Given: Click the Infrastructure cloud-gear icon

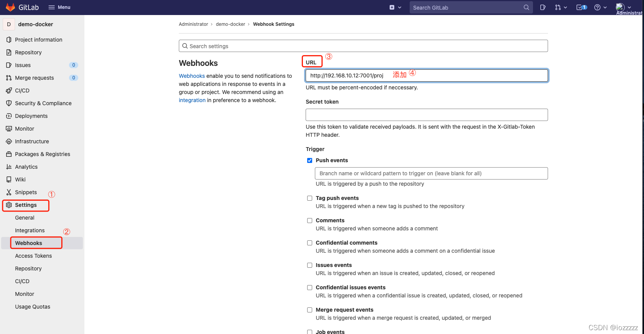Looking at the screenshot, I should tap(9, 141).
